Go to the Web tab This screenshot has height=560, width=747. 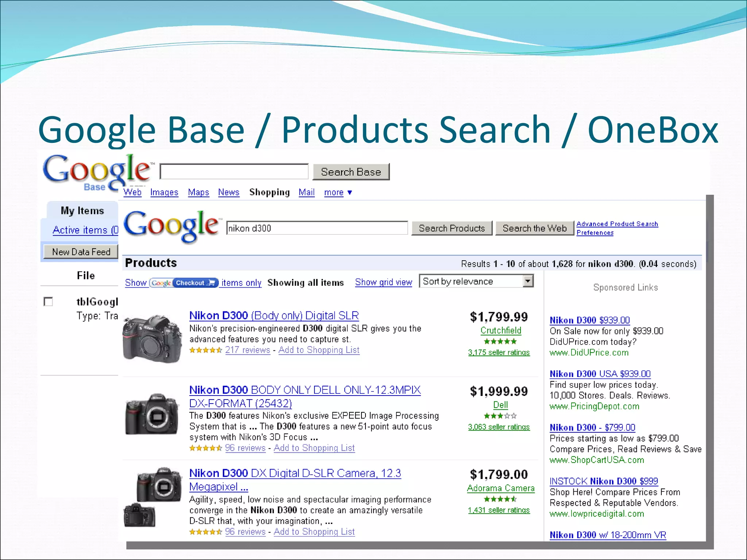pyautogui.click(x=132, y=192)
